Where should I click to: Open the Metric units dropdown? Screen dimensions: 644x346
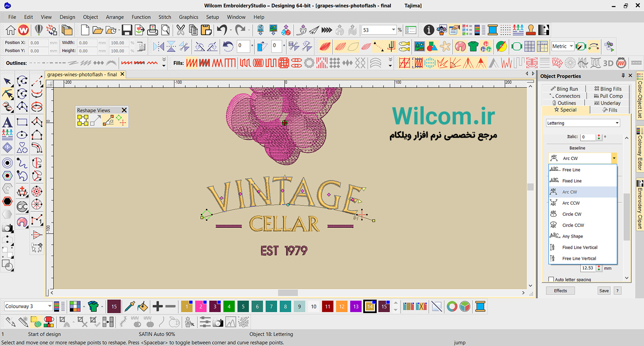point(571,46)
